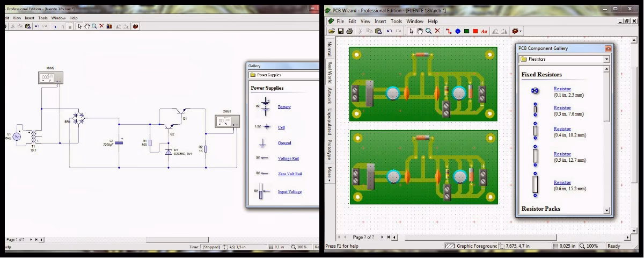644x258 pixels.
Task: Click the Resistor 0.4 in link
Action: point(562,129)
